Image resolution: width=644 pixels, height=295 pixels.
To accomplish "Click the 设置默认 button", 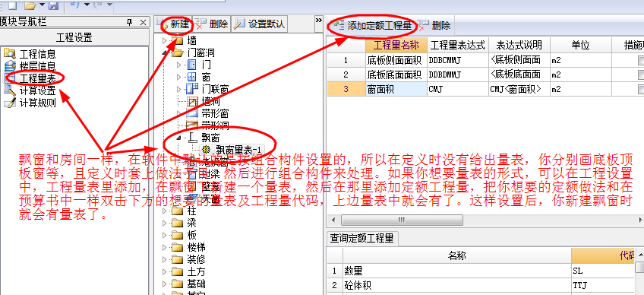I will (260, 24).
